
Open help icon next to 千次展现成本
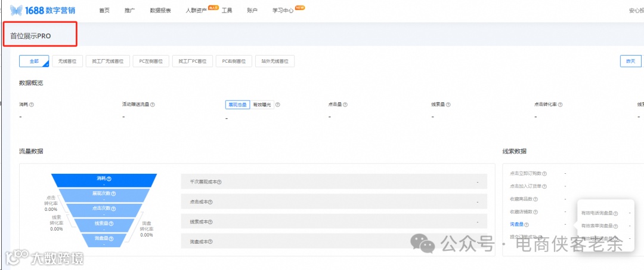pyautogui.click(x=219, y=182)
